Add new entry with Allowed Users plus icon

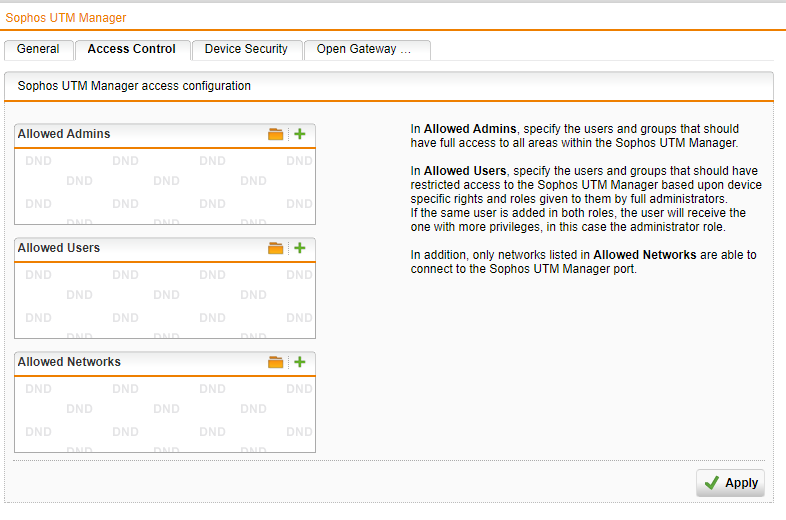(300, 248)
